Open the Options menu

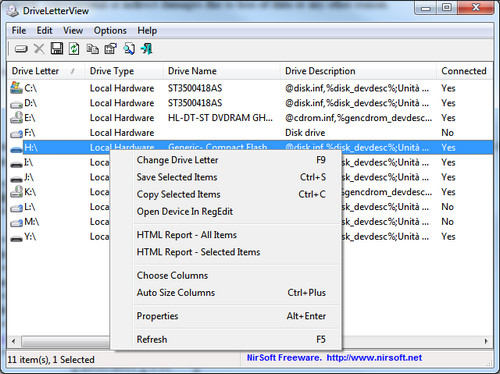tap(110, 31)
